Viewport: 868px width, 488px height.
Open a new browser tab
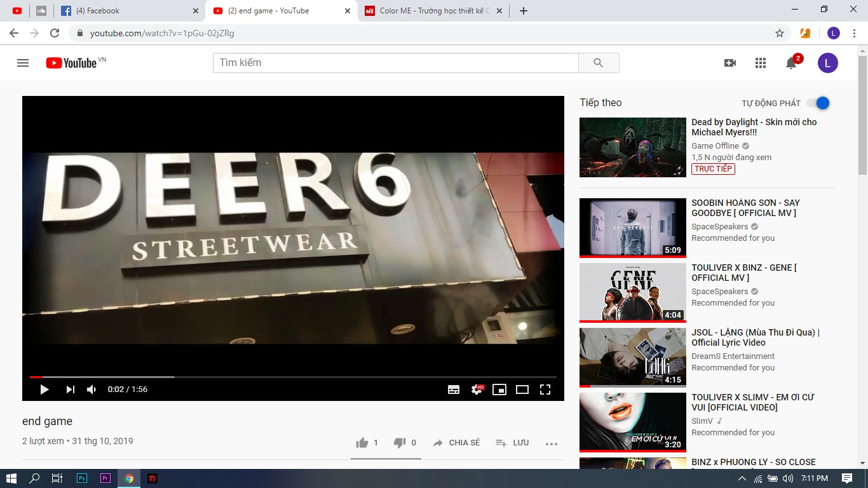pos(524,11)
